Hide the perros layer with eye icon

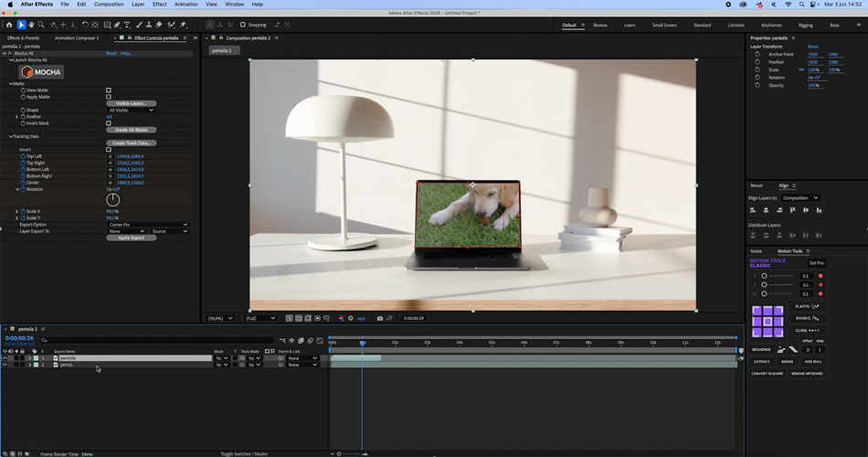[x=5, y=365]
